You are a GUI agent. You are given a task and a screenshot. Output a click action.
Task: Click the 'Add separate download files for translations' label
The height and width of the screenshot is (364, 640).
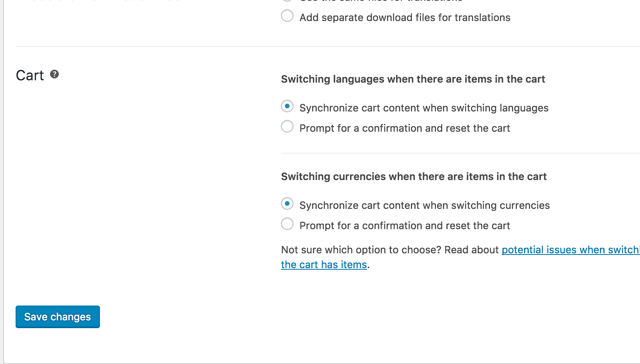pos(405,18)
